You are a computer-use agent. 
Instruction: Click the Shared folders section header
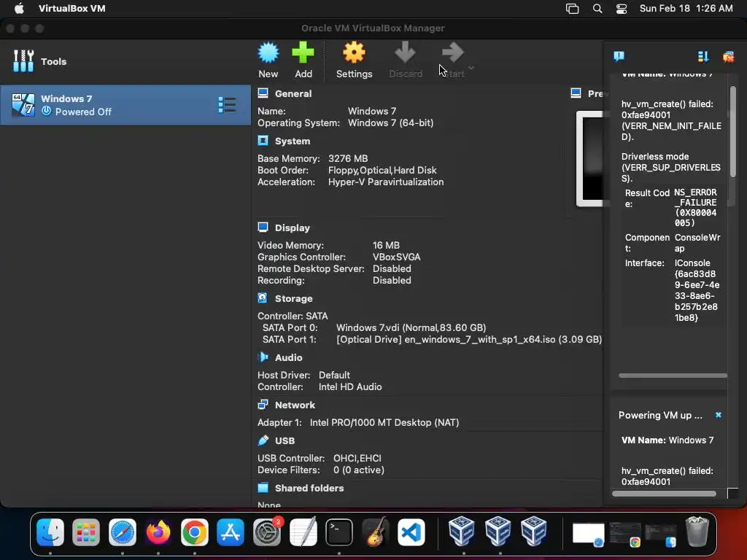309,488
